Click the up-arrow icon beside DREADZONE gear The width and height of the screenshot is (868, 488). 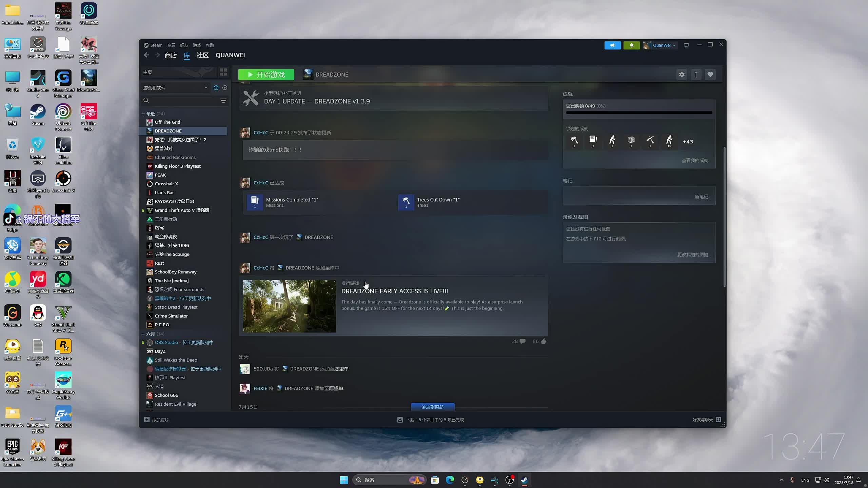[696, 75]
